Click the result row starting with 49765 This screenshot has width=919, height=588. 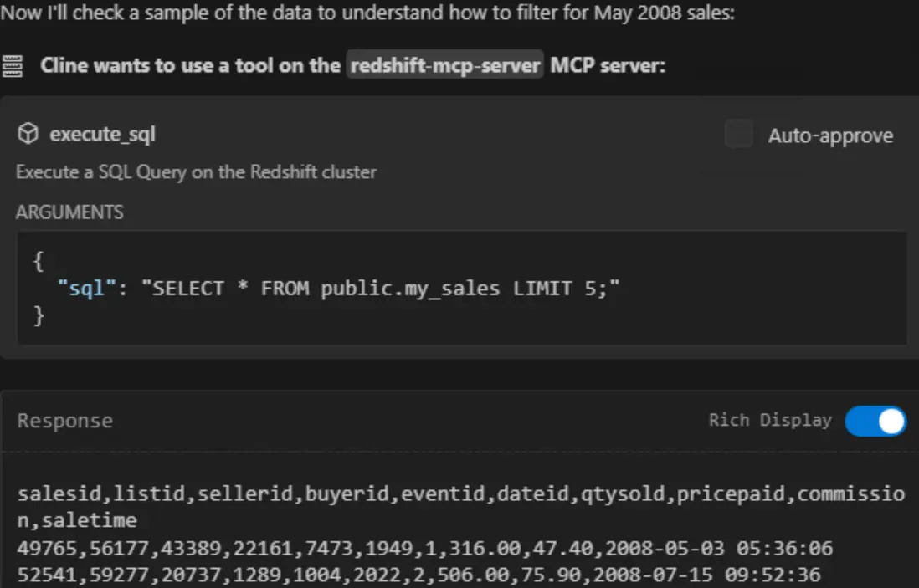[x=425, y=548]
